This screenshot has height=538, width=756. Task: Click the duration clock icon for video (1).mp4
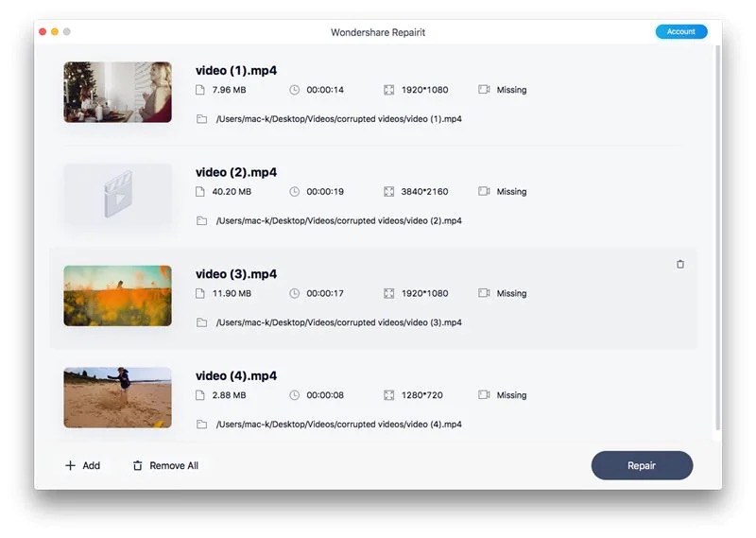294,90
